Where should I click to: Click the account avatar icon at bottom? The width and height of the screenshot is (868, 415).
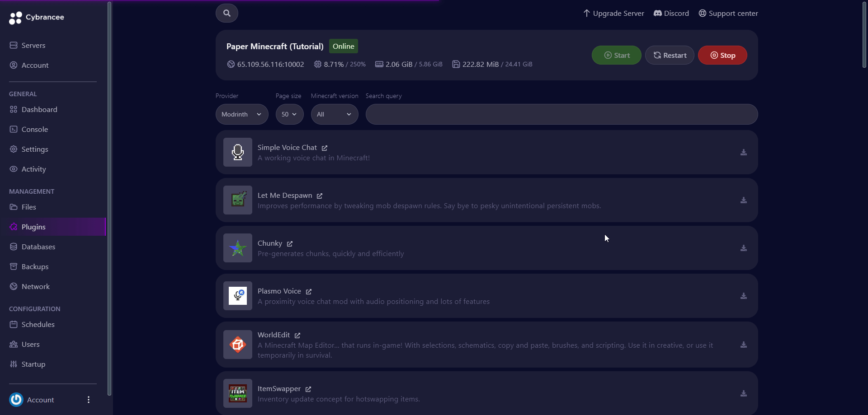point(16,400)
